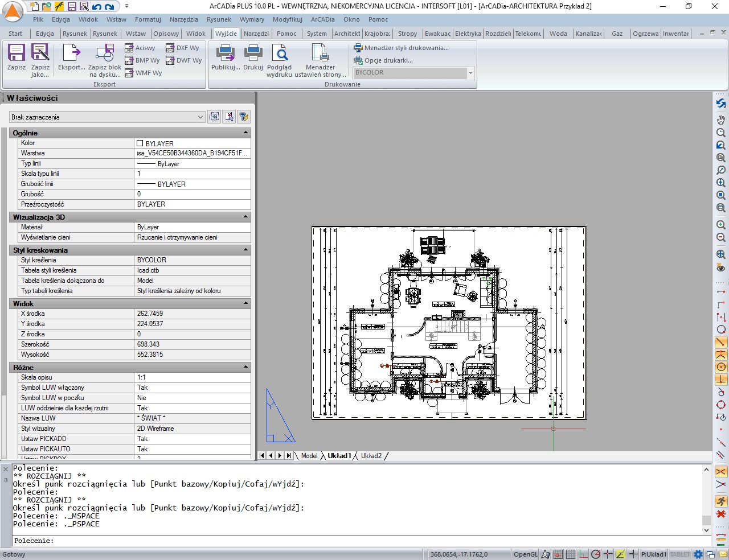729x560 pixels.
Task: Switch to the Architekt ribbon tab
Action: [x=347, y=34]
